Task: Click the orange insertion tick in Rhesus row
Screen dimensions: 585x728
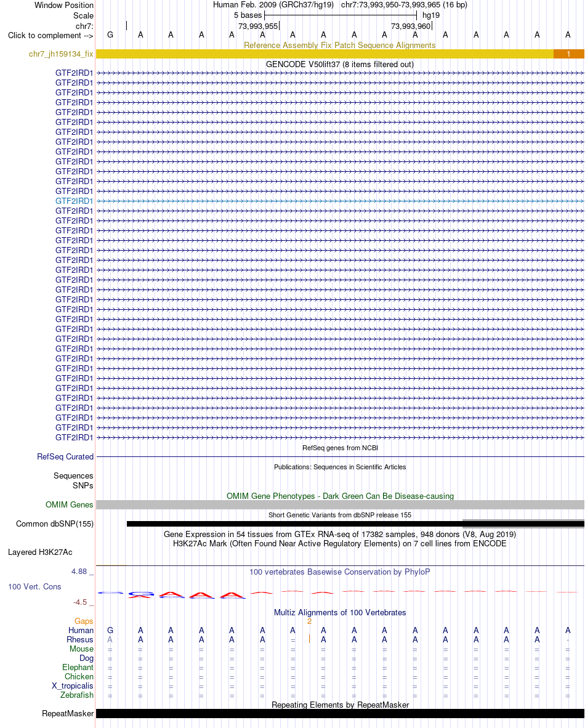Action: click(x=309, y=639)
